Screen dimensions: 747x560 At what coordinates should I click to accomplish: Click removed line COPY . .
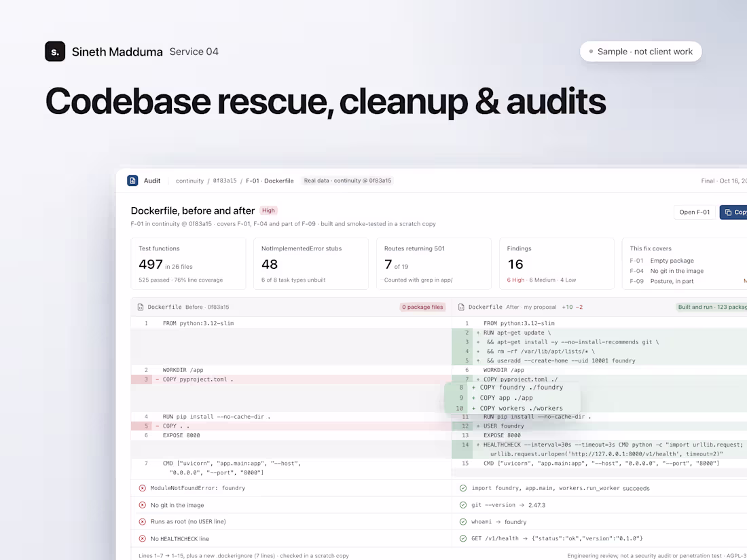291,426
